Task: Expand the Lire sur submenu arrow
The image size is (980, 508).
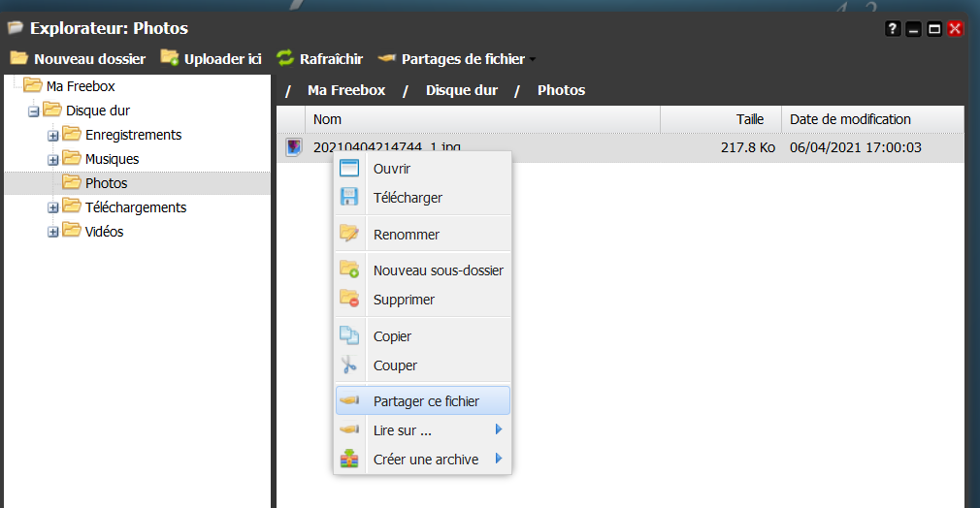Action: click(x=499, y=429)
